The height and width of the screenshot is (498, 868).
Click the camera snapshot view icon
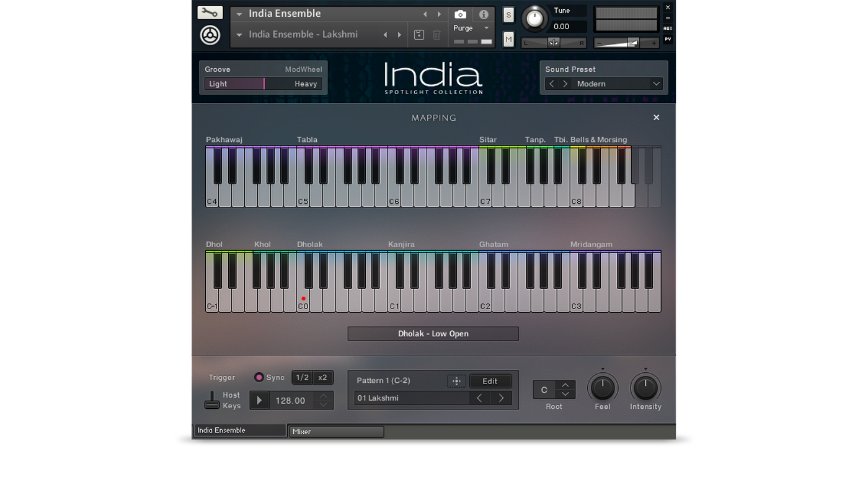tap(460, 14)
